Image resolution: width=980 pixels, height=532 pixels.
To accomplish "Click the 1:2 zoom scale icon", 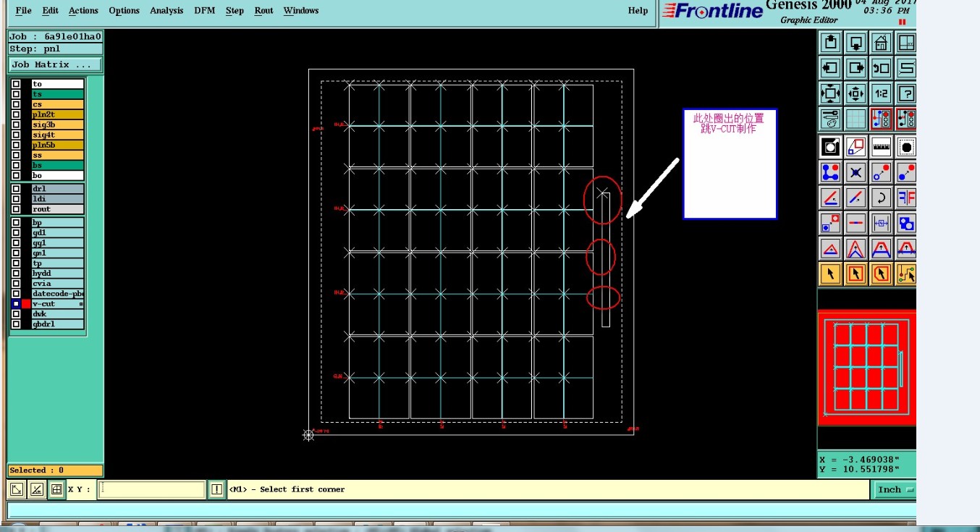I will point(881,93).
